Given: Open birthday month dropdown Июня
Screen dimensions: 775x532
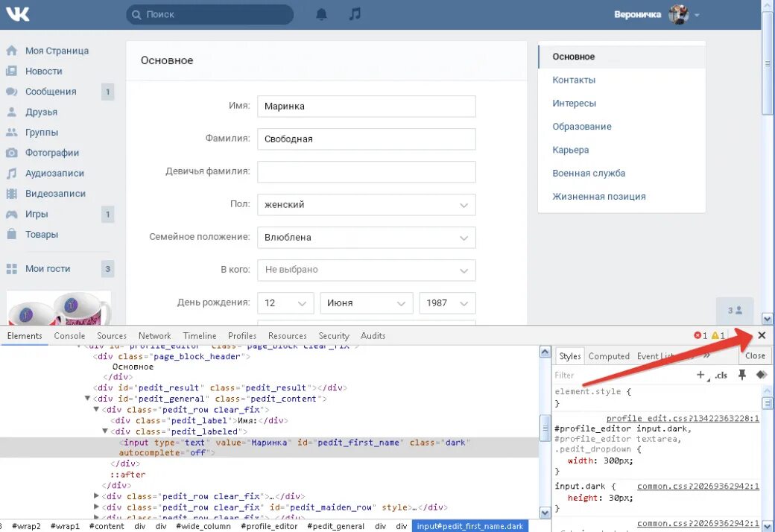Looking at the screenshot, I should tap(366, 303).
